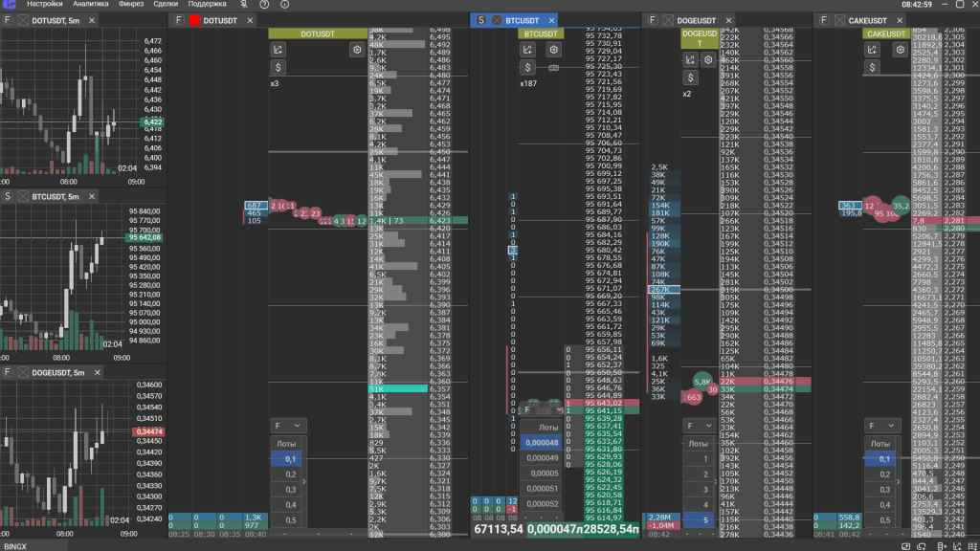Screen dimensions: 980x551
Task: Toggle the S button on BTCUSDT order book tab
Action: pyautogui.click(x=481, y=20)
